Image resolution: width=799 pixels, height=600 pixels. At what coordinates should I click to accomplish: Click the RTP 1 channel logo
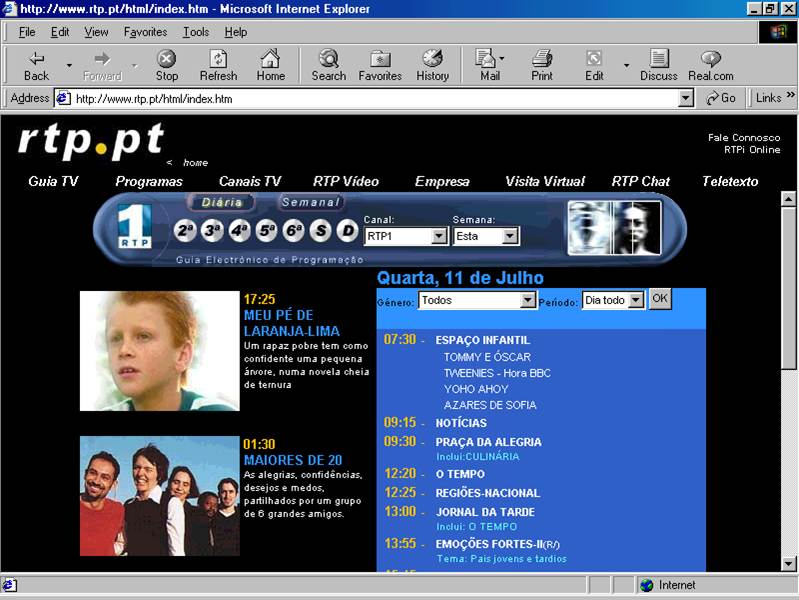click(x=134, y=226)
